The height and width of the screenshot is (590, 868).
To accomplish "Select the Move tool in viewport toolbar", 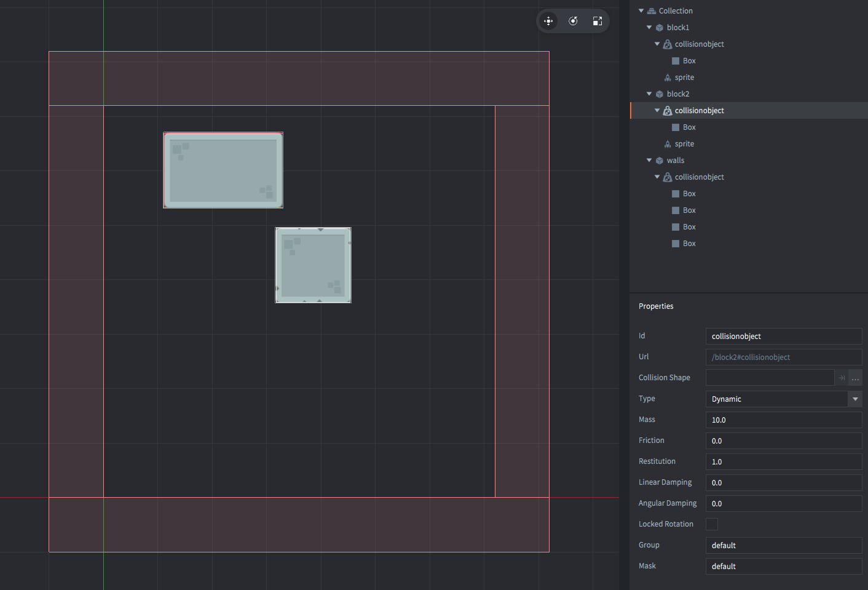I will pos(548,21).
